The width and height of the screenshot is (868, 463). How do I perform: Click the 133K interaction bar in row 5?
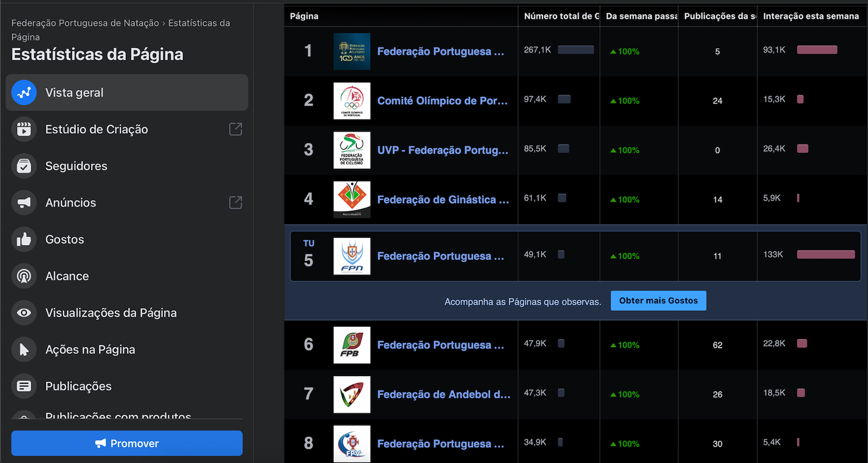825,255
